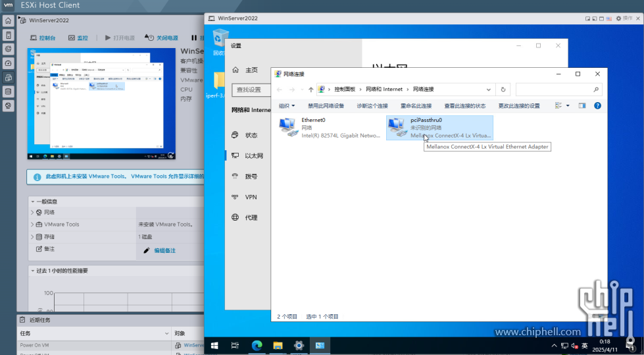
Task: Click 禁用此网络设备 toolbar command
Action: (x=326, y=106)
